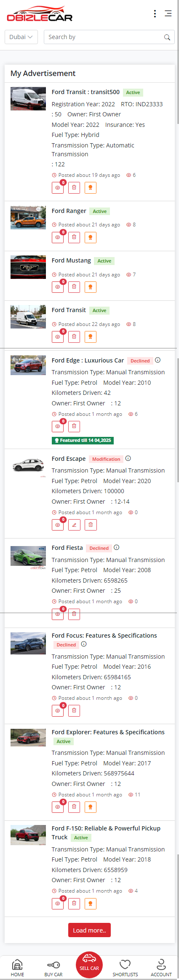Open the three-dot options menu
Image resolution: width=179 pixels, height=980 pixels.
tap(155, 14)
